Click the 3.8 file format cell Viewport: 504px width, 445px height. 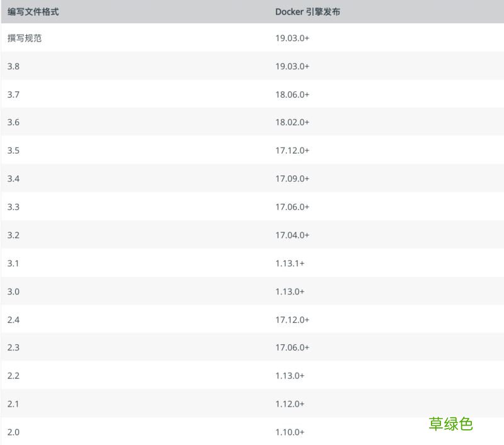(x=13, y=66)
